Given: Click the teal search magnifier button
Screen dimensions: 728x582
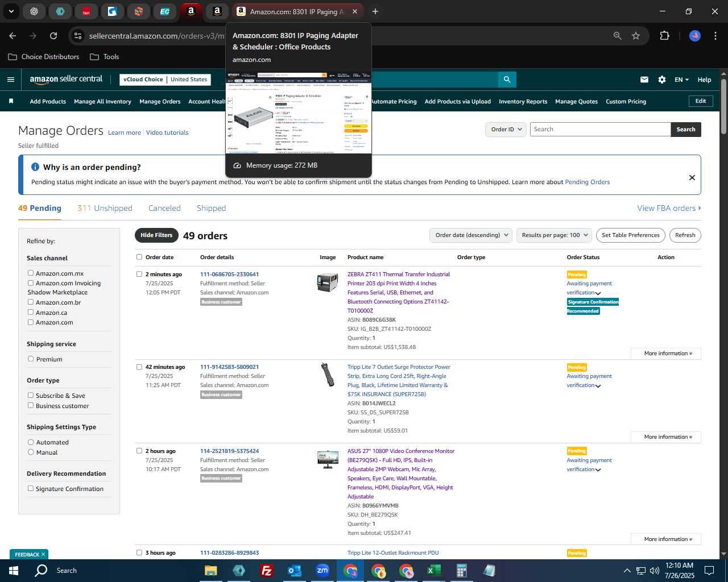Looking at the screenshot, I should pos(507,80).
